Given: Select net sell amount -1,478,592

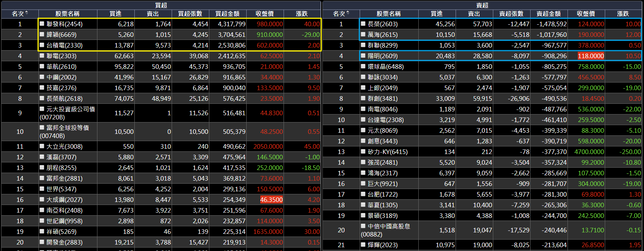Looking at the screenshot, I should [552, 24].
